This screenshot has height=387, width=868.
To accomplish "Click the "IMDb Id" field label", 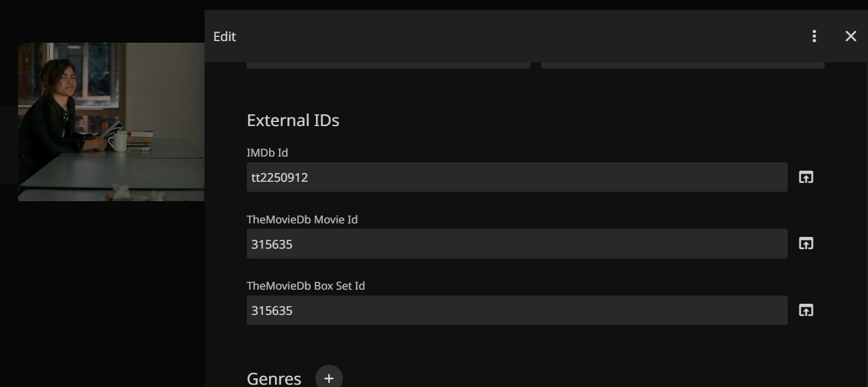I will point(267,152).
